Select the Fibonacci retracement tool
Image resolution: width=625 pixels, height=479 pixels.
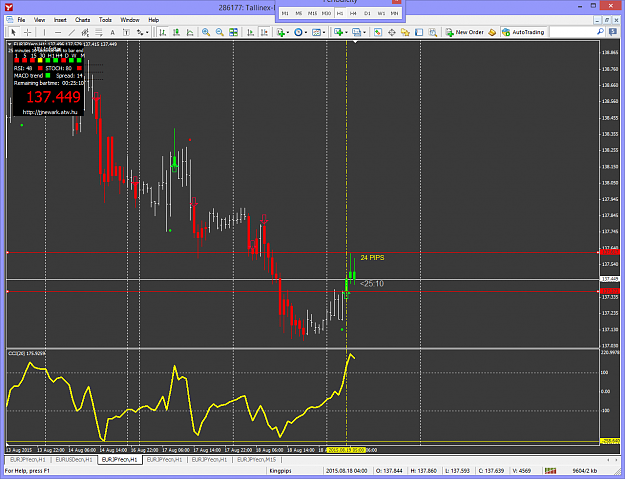point(98,32)
